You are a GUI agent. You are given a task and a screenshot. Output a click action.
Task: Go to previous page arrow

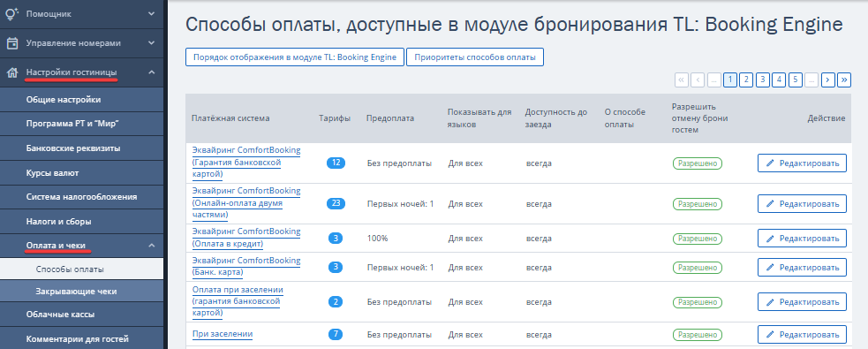click(698, 80)
